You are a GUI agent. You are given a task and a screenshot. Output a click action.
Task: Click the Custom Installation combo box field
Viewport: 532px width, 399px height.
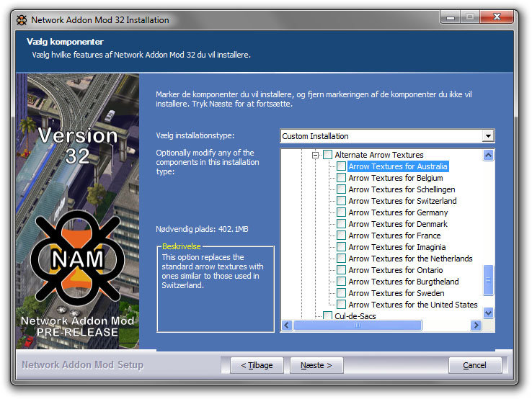tap(387, 136)
